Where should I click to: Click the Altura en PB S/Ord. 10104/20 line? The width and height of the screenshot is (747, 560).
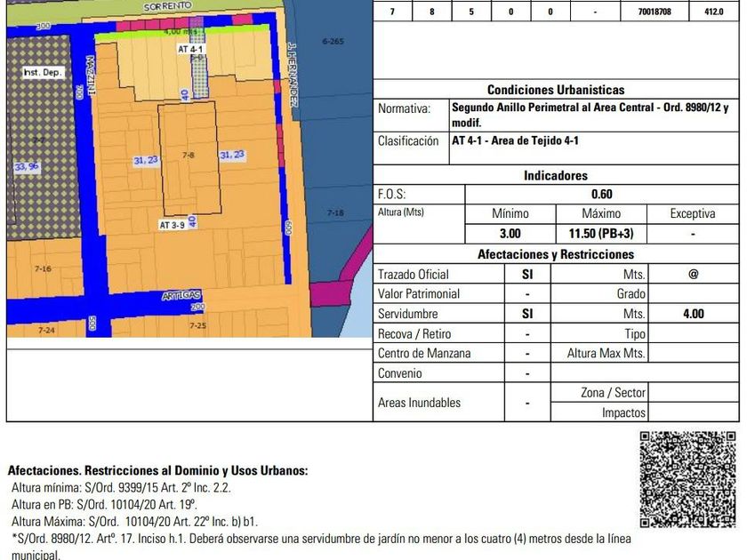[x=104, y=504]
